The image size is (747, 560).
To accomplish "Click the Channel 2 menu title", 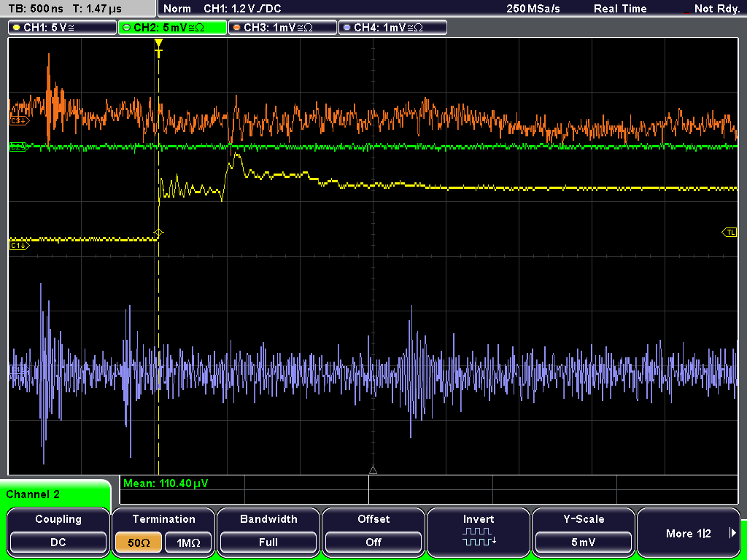I will tap(33, 494).
